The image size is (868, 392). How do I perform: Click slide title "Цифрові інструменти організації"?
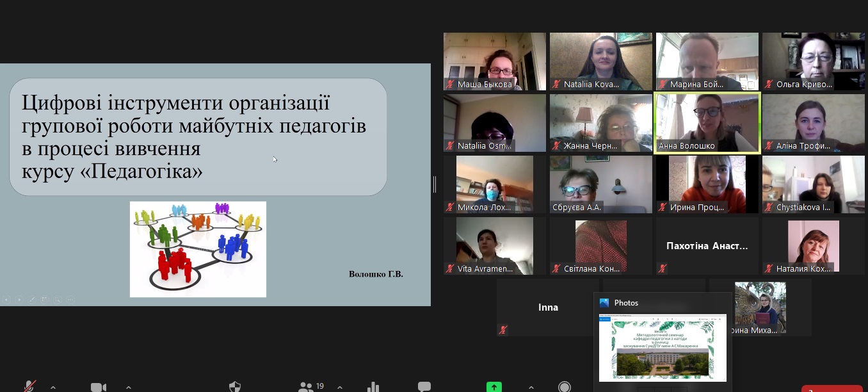pyautogui.click(x=176, y=102)
